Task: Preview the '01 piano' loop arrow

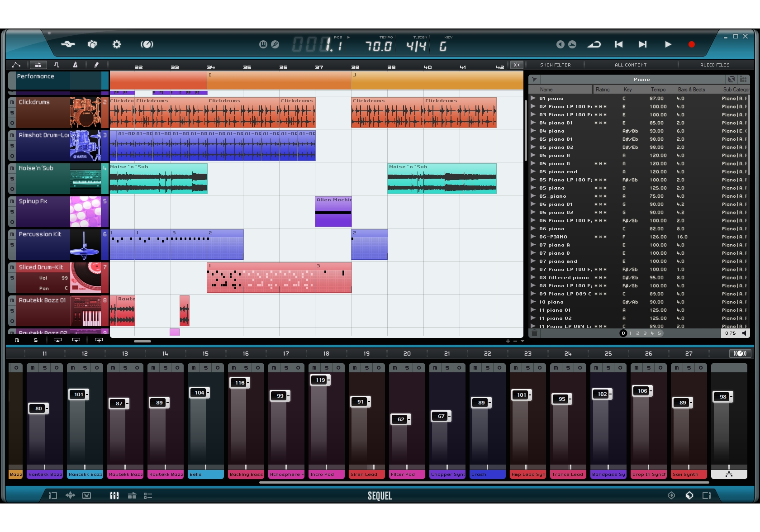Action: pos(533,98)
